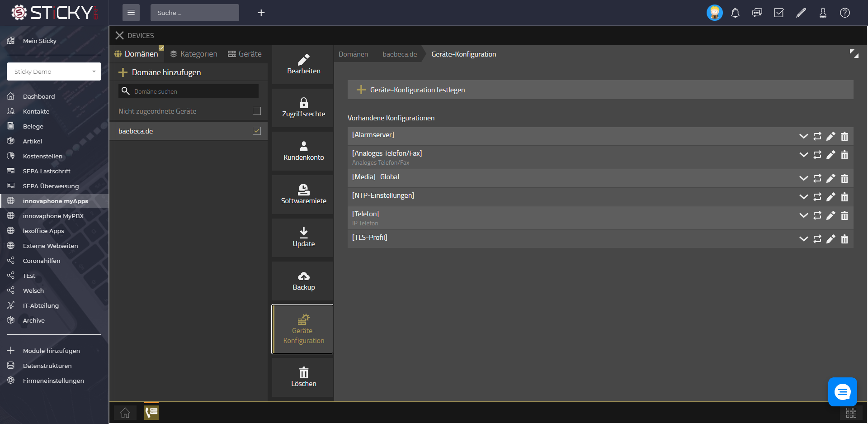Delete the Media Global configuration
The height and width of the screenshot is (424, 868).
(844, 178)
